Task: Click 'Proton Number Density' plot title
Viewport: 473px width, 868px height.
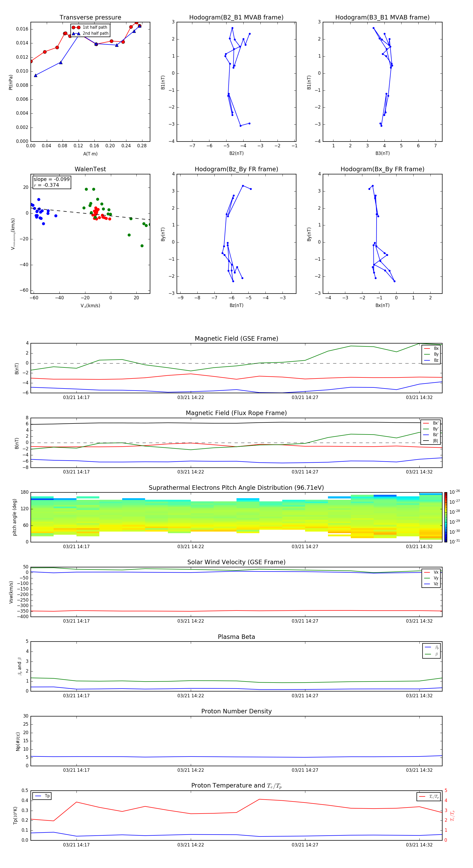Action: [x=236, y=711]
